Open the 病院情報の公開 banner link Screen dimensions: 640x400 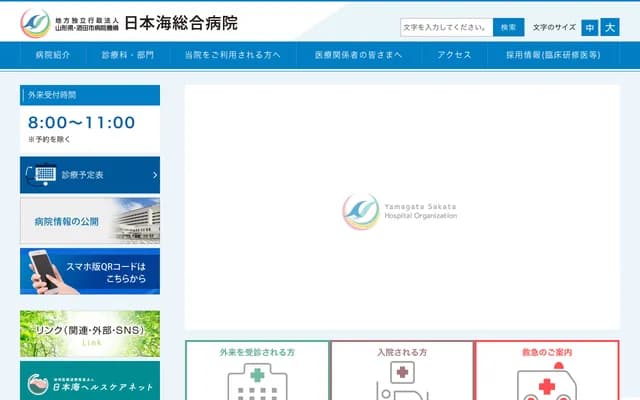tap(90, 221)
